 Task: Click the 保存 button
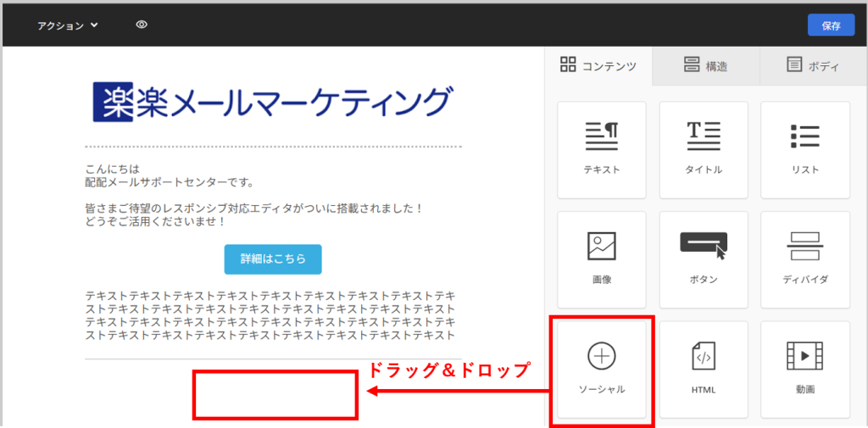click(831, 25)
